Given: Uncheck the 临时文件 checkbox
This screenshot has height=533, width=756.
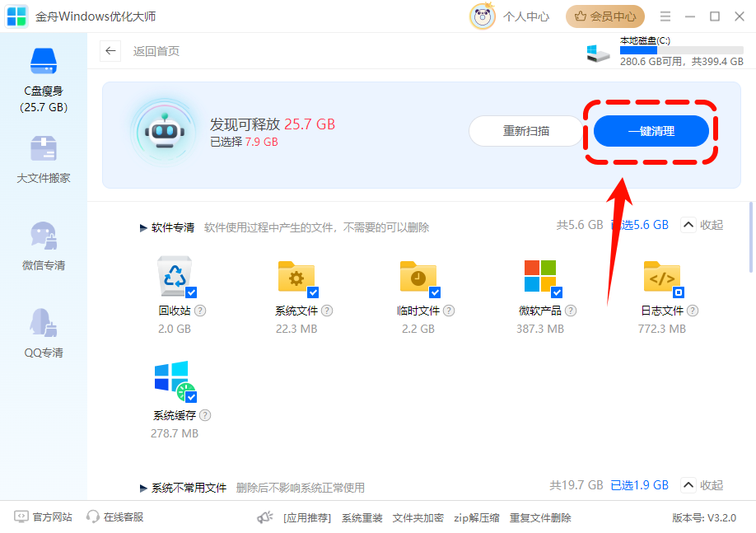Looking at the screenshot, I should point(436,292).
